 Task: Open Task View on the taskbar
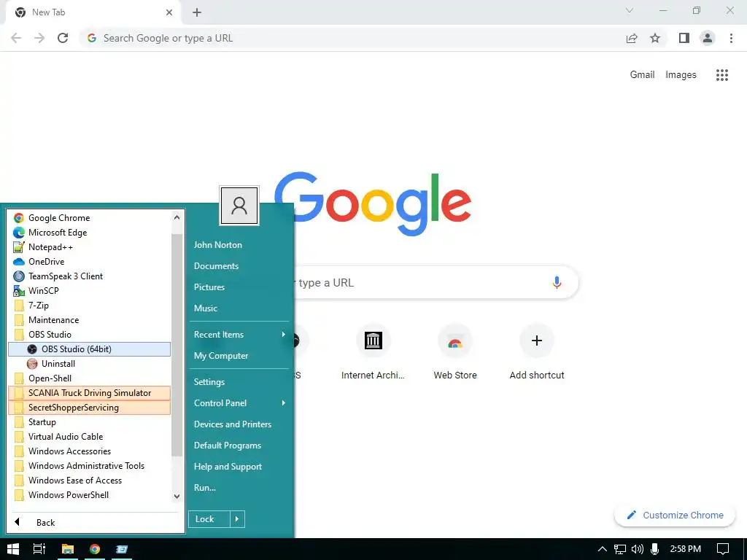[39, 549]
